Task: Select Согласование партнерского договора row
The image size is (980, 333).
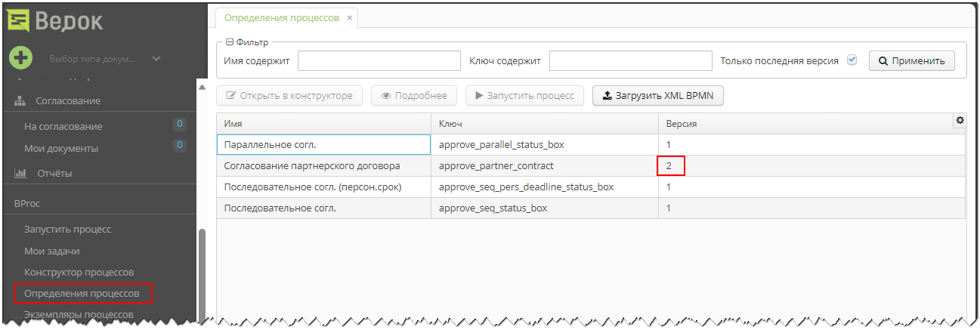Action: pos(591,165)
